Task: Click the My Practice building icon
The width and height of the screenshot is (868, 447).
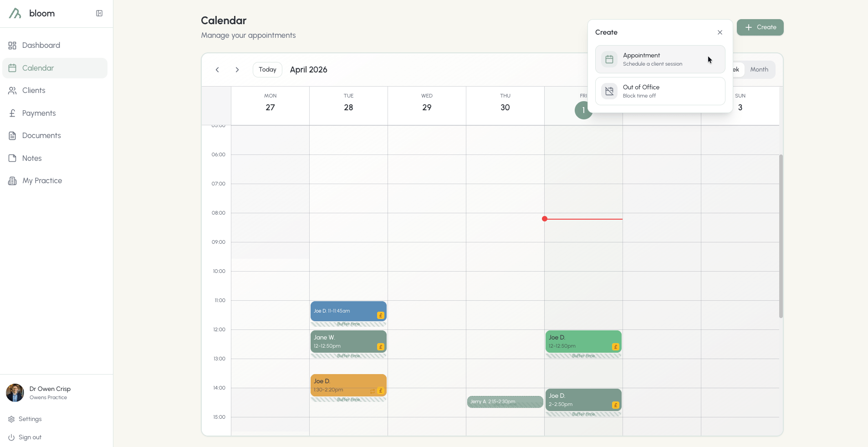Action: [x=12, y=180]
